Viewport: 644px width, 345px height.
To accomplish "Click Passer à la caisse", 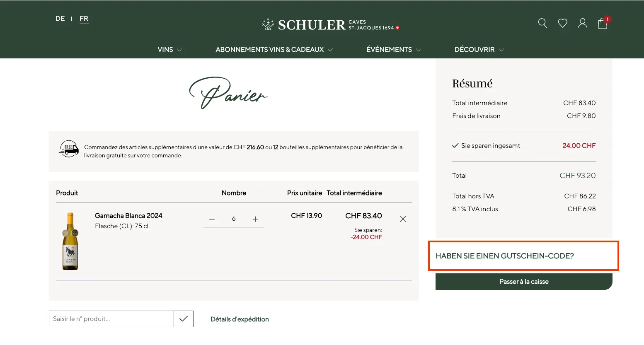I will pyautogui.click(x=524, y=282).
